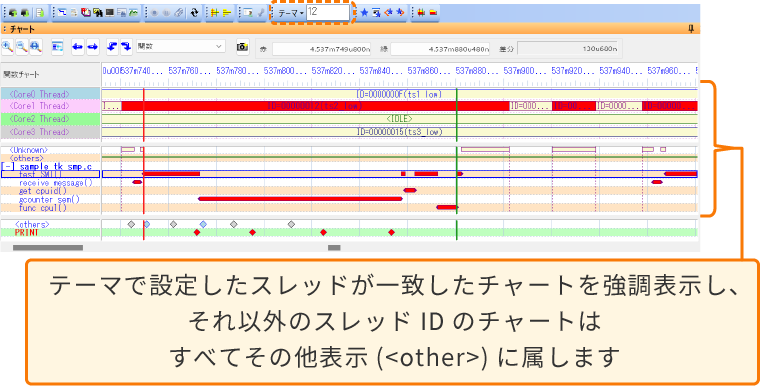Image resolution: width=760 pixels, height=392 pixels.
Task: Click the search window icon near wrench
Action: (x=248, y=13)
